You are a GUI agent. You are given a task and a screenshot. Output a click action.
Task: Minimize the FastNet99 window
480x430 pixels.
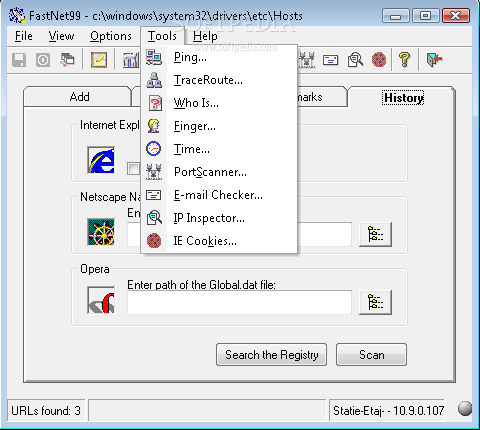coord(396,16)
